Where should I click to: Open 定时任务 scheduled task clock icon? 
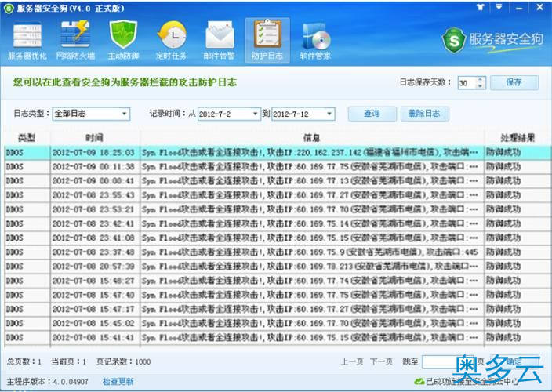(172, 41)
